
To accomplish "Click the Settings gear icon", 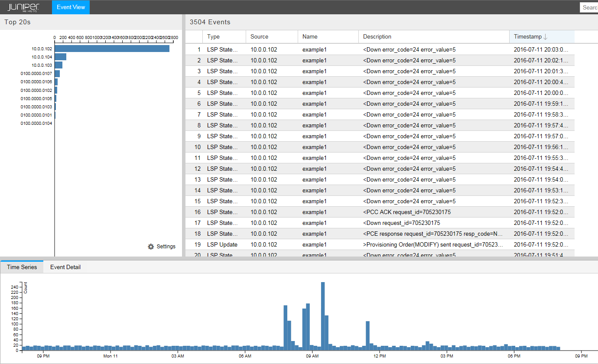I will tap(151, 247).
